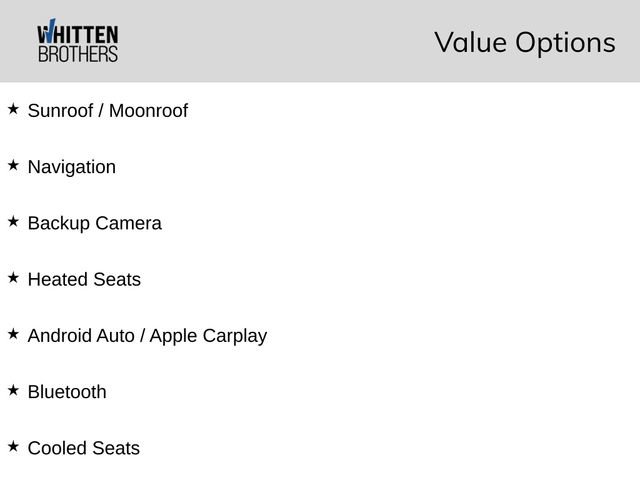640x480 pixels.
Task: Select the Navigation option text
Action: coord(71,167)
